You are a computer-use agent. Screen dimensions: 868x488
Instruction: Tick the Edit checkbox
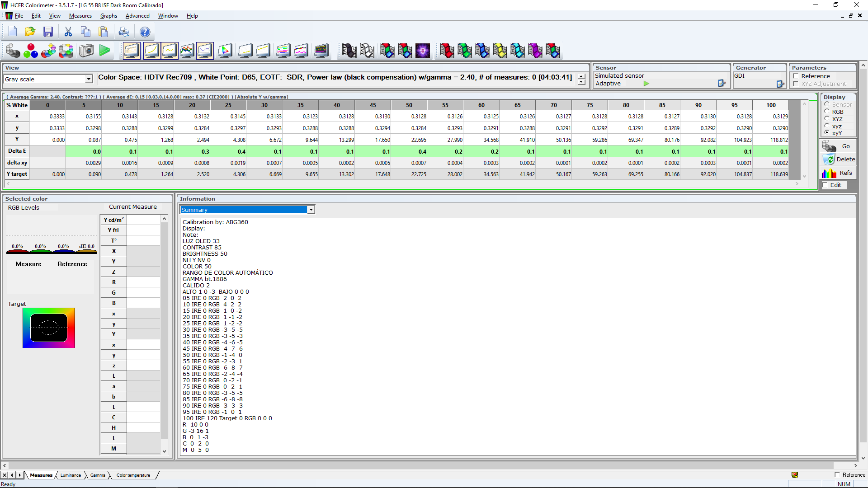point(825,185)
